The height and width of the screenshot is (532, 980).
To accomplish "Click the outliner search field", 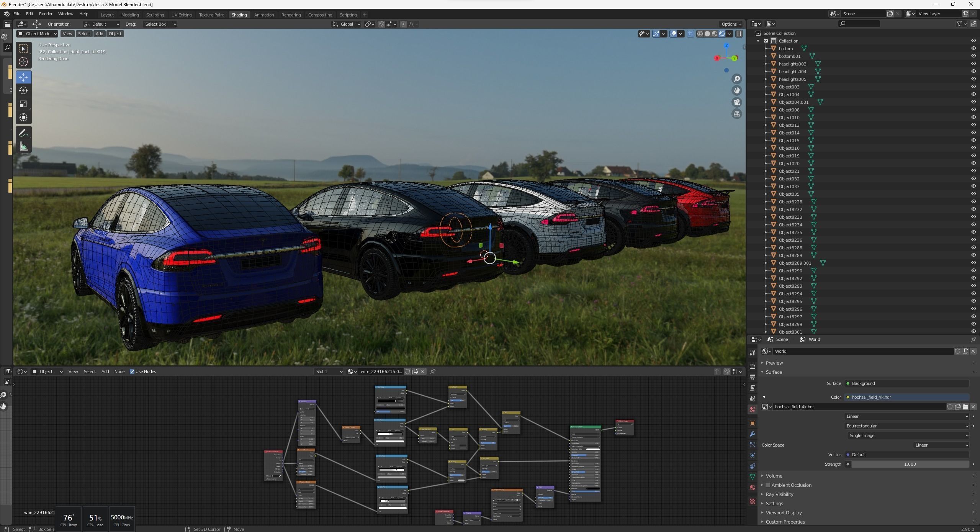I will [x=859, y=24].
